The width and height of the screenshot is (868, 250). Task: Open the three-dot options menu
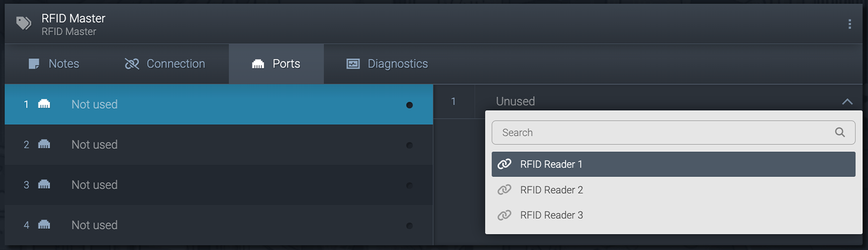click(x=849, y=24)
